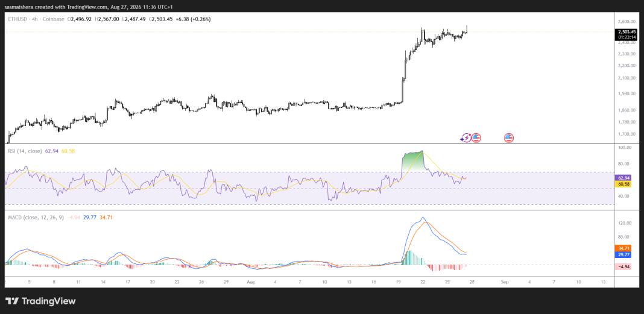Click the purple lightning event icon
644x314 pixels.
(x=466, y=138)
